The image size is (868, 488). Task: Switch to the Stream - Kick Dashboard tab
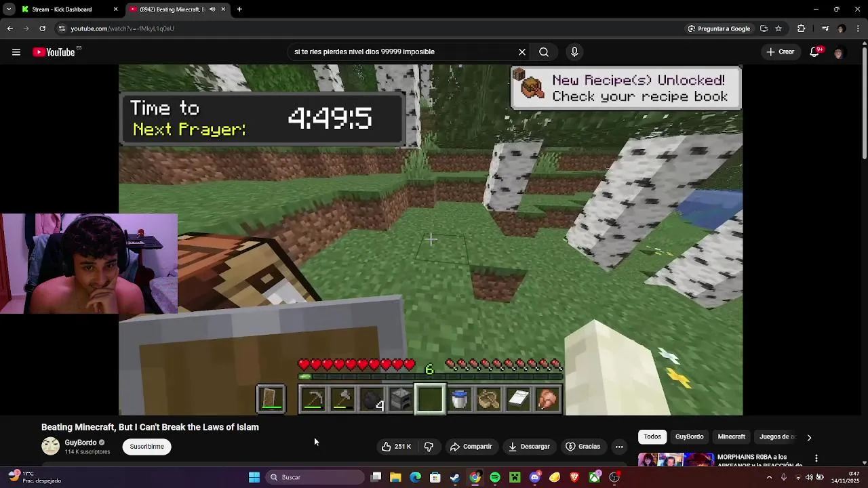[62, 9]
